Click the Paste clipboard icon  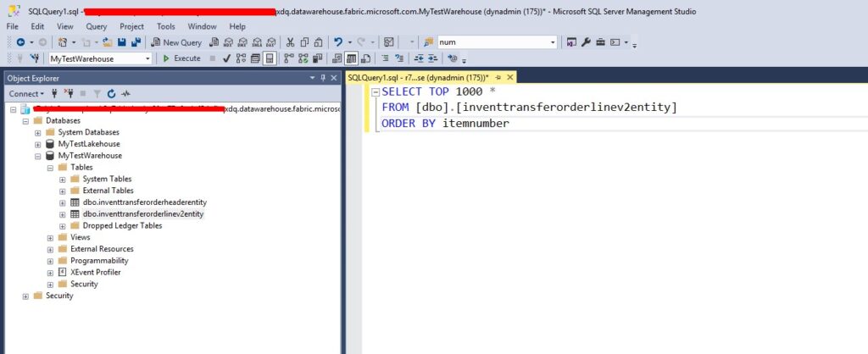coord(319,42)
